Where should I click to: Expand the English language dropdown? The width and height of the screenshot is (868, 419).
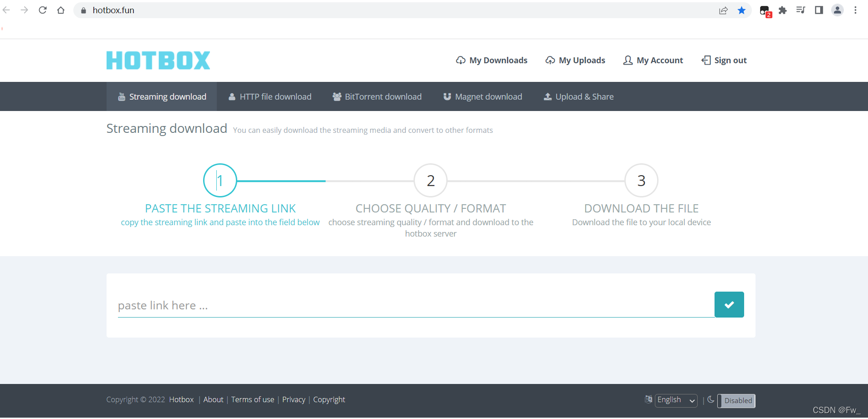point(676,400)
